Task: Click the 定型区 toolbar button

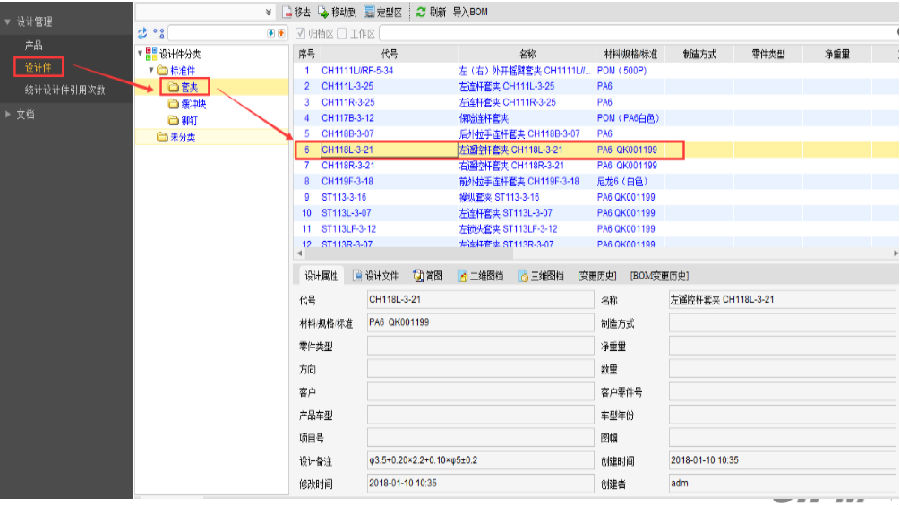Action: [x=383, y=12]
